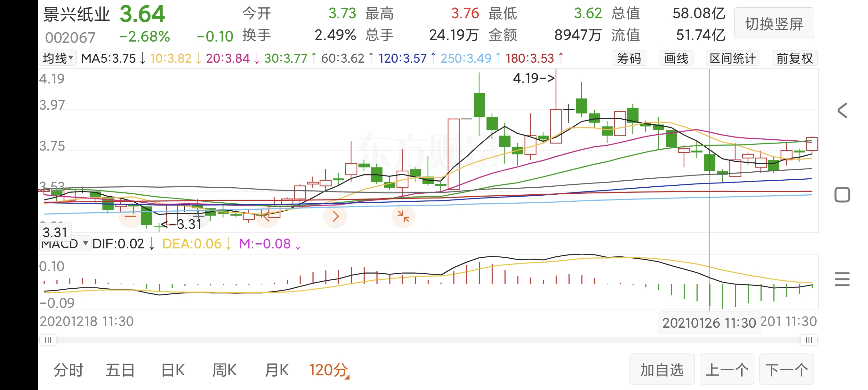Tap the Android recents menu icon

(842, 279)
